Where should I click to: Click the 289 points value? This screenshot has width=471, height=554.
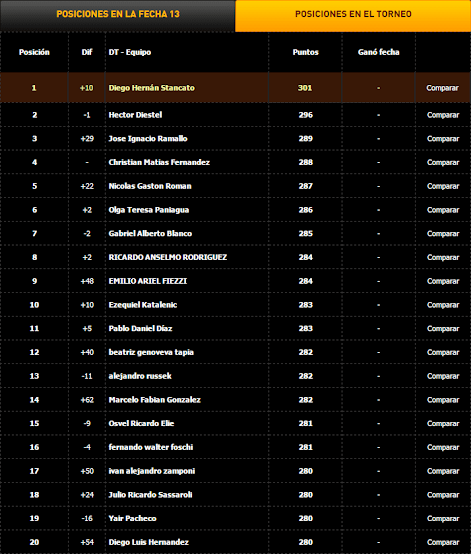306,139
